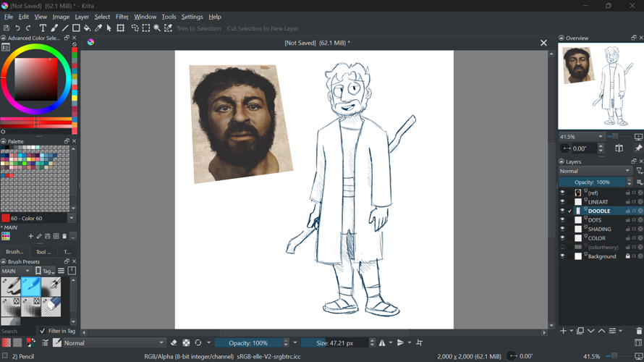Choose the Rectangular Selection tool
Viewport: 644px width, 362px height.
tap(146, 28)
